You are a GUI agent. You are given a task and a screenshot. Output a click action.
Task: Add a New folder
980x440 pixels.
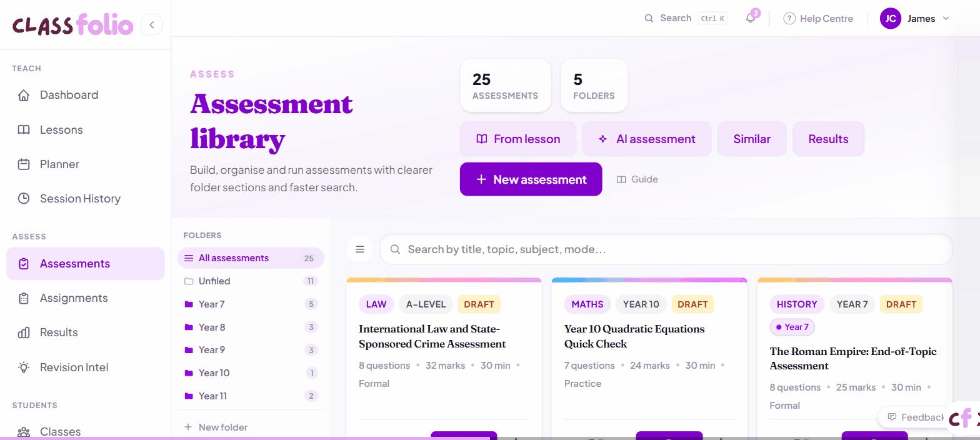click(216, 427)
